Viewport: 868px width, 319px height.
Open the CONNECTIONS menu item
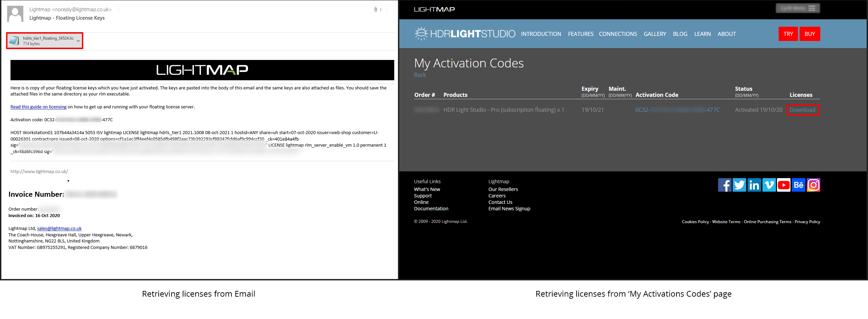point(618,34)
